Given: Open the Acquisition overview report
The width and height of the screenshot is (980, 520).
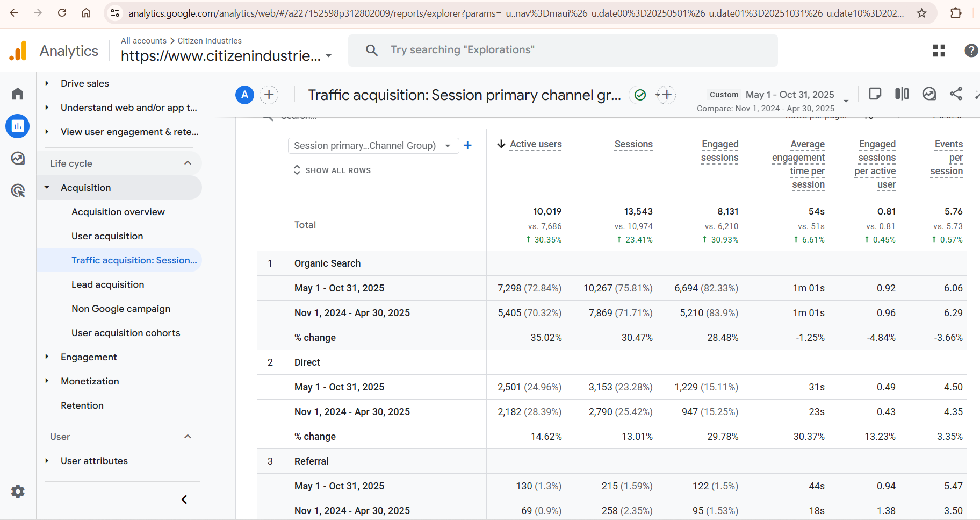Looking at the screenshot, I should [x=118, y=212].
